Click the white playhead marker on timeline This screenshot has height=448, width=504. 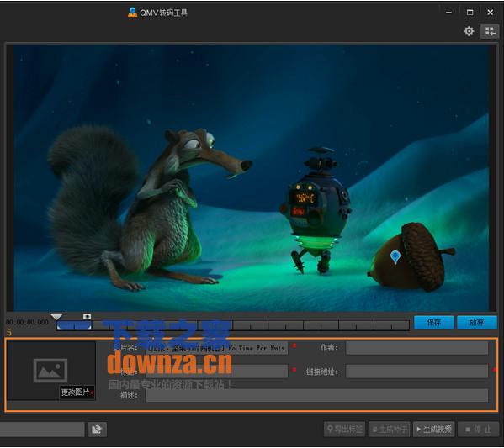tap(56, 317)
